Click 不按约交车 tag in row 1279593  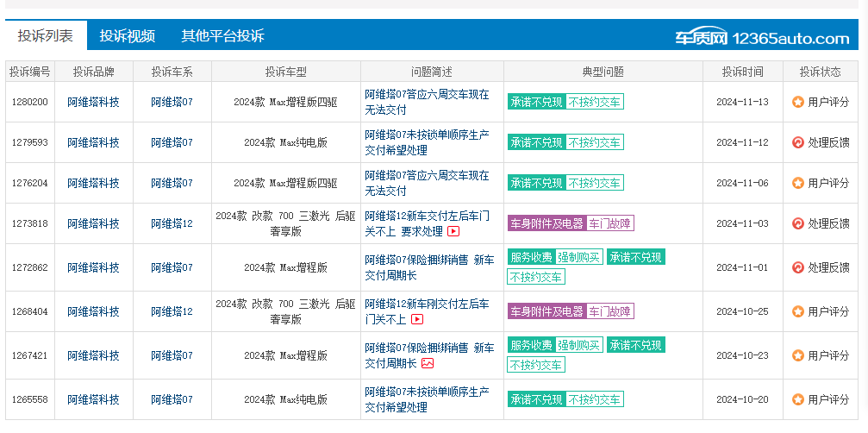point(595,142)
